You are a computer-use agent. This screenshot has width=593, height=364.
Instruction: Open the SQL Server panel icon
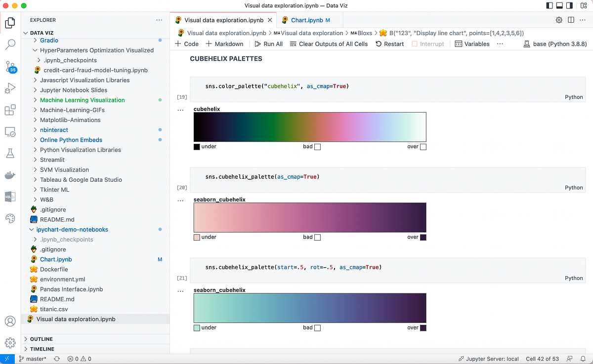(x=10, y=197)
